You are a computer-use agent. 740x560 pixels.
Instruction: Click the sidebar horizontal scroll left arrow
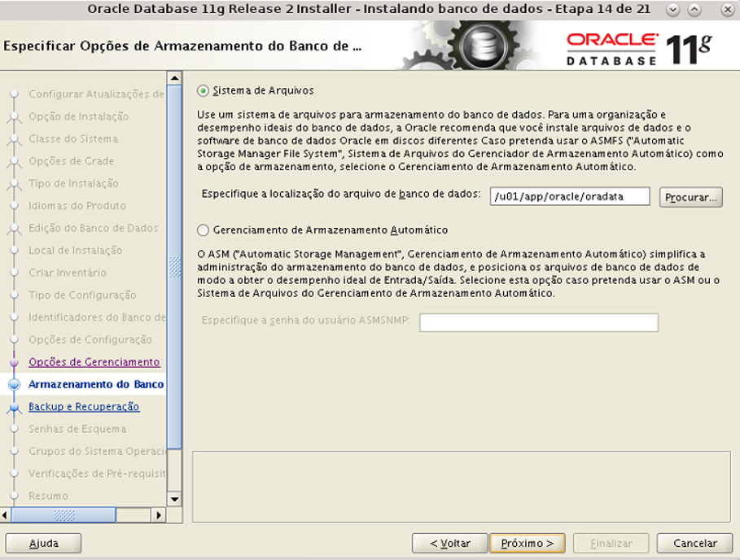pos(5,515)
